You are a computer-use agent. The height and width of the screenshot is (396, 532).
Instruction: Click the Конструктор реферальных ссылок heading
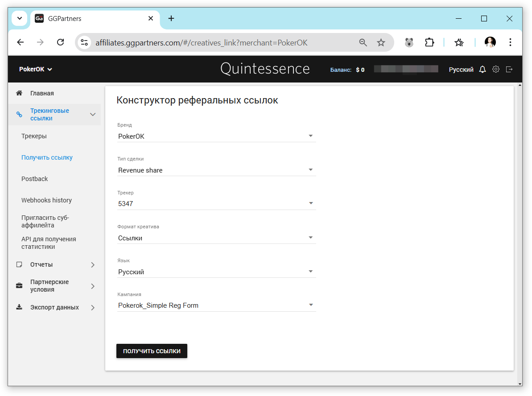click(x=197, y=100)
